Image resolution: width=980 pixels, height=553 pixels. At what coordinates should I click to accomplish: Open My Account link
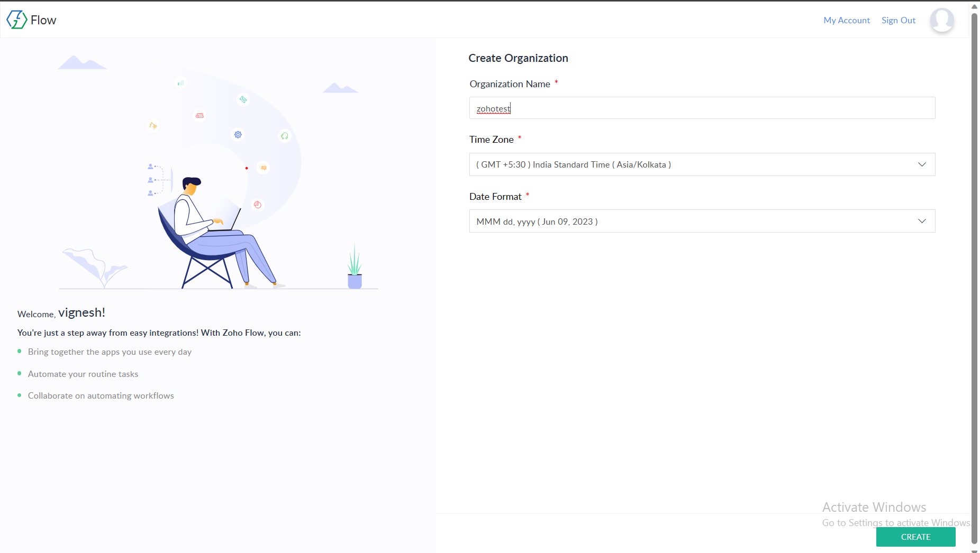coord(847,20)
